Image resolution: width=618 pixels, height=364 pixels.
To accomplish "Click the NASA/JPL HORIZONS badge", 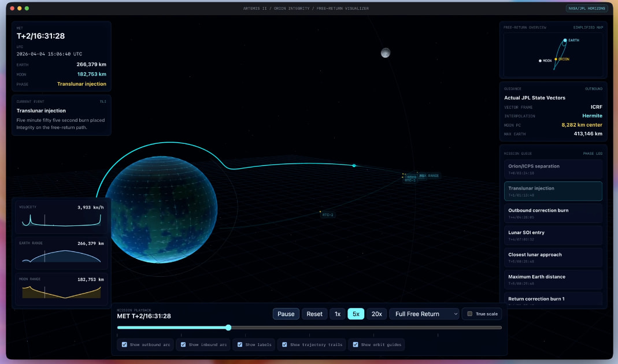I will point(586,8).
